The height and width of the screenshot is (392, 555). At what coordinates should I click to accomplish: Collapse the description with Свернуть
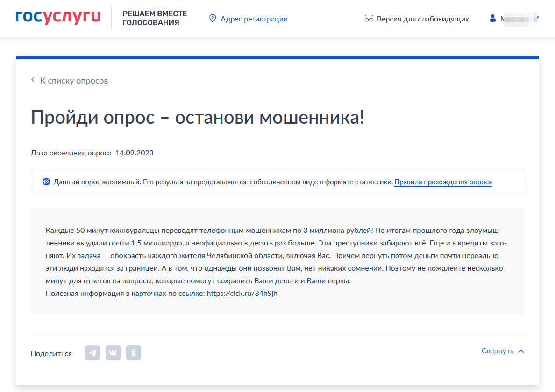pos(497,351)
